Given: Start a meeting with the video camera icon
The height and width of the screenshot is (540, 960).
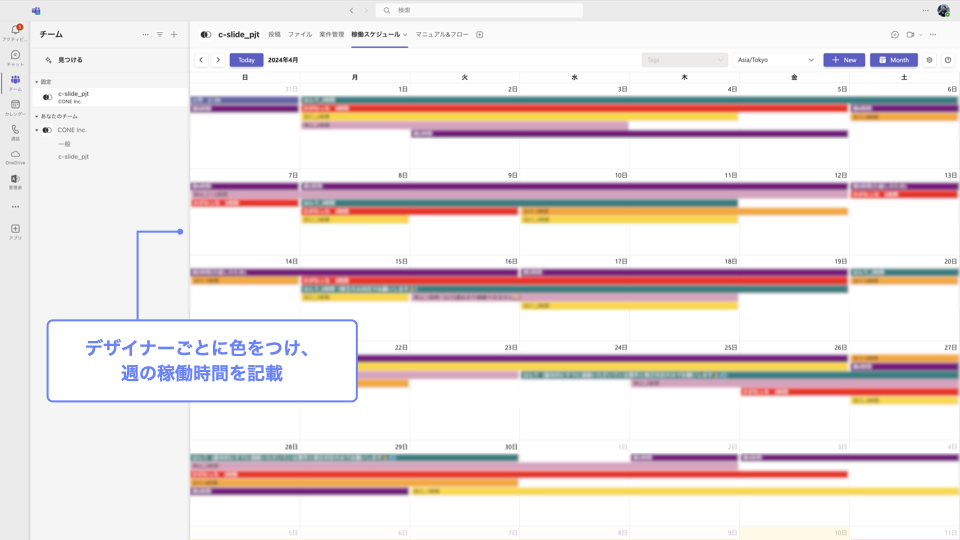Looking at the screenshot, I should point(910,35).
